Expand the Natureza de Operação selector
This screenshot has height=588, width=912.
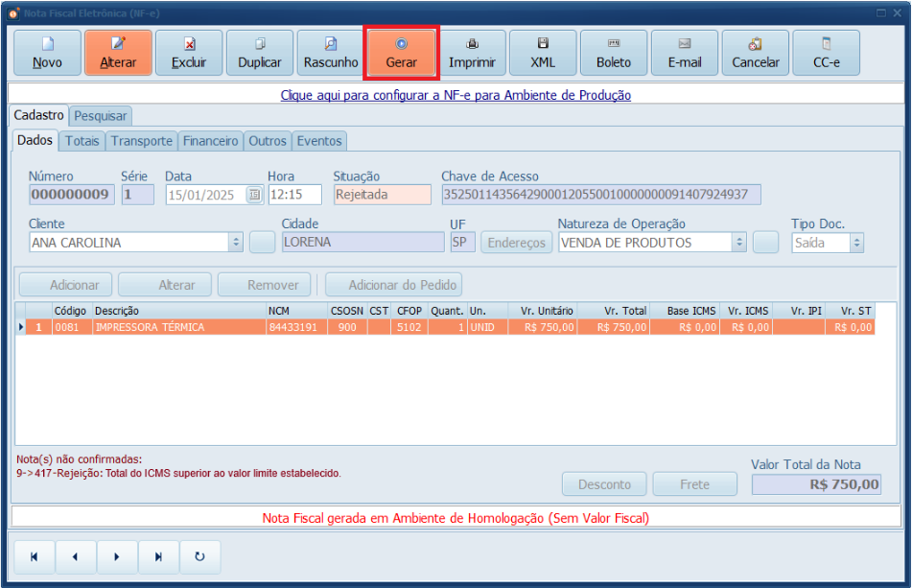pyautogui.click(x=737, y=242)
